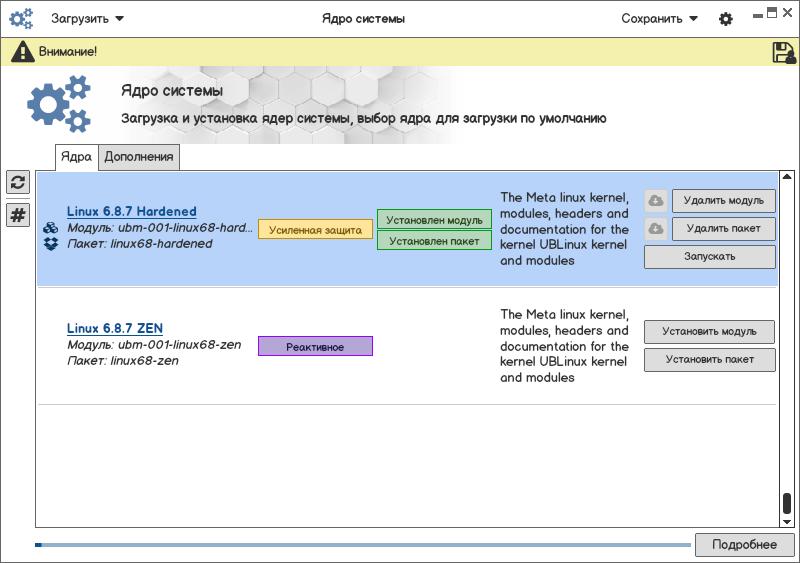Image resolution: width=800 pixels, height=563 pixels.
Task: Open the Загрузить dropdown menu
Action: pos(87,18)
